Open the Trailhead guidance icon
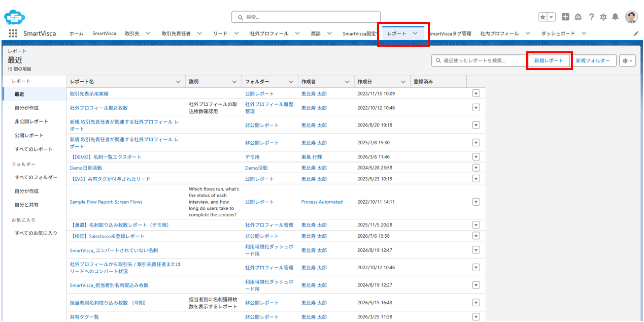The width and height of the screenshot is (644, 322). coord(578,17)
